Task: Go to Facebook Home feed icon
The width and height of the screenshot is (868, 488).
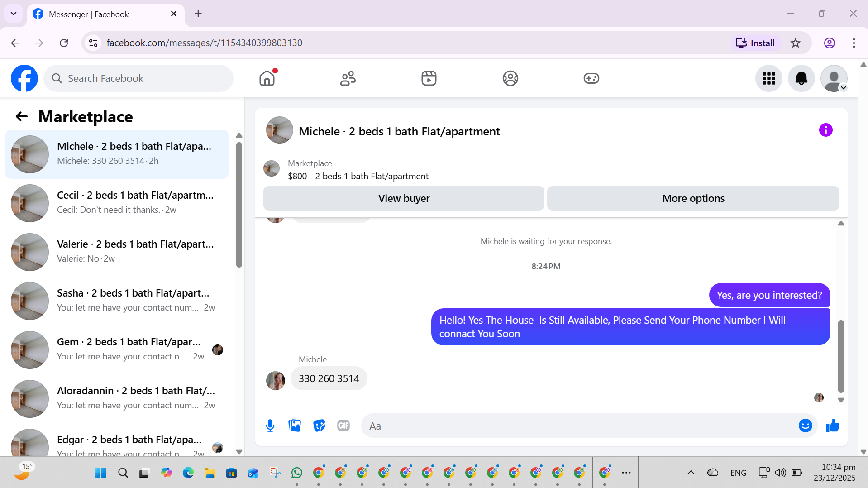Action: tap(267, 78)
